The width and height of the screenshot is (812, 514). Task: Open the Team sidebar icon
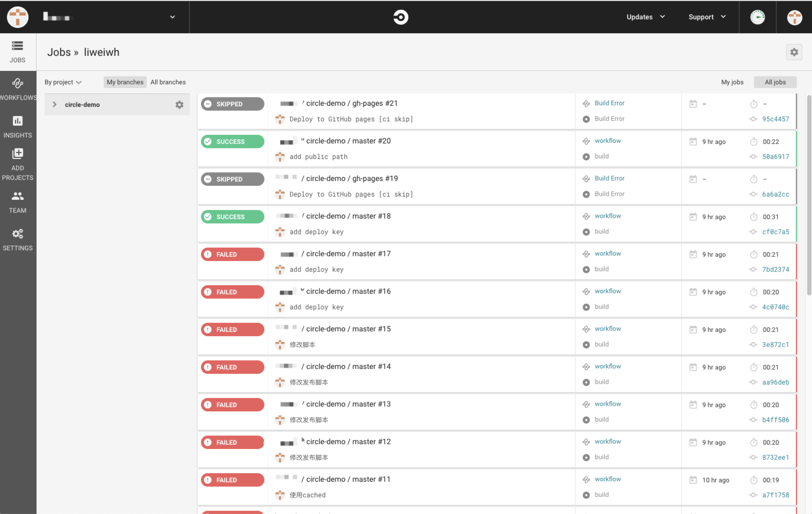[x=17, y=196]
